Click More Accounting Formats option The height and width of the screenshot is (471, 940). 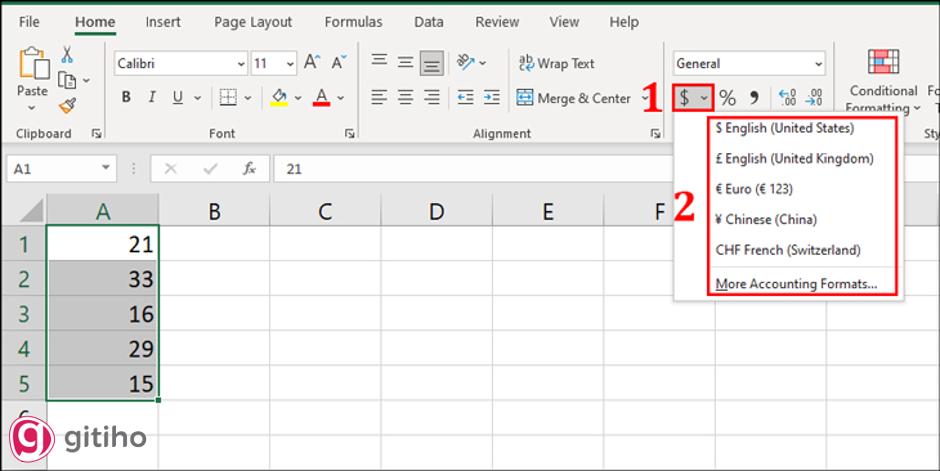[796, 284]
